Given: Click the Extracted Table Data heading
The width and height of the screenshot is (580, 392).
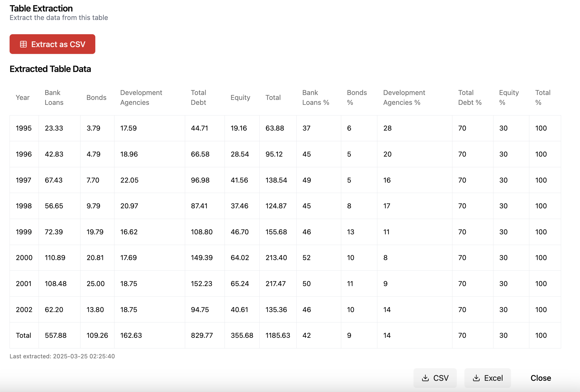Looking at the screenshot, I should [50, 69].
